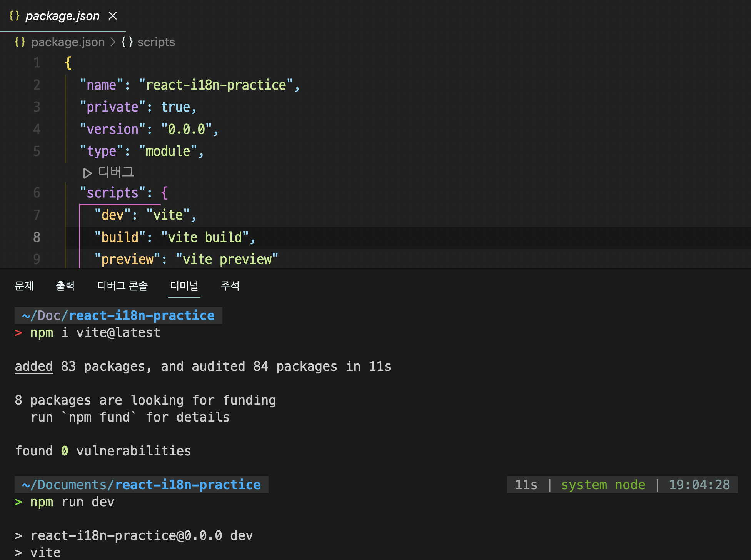Open the 주석 panel tab
The width and height of the screenshot is (751, 560).
tap(230, 286)
